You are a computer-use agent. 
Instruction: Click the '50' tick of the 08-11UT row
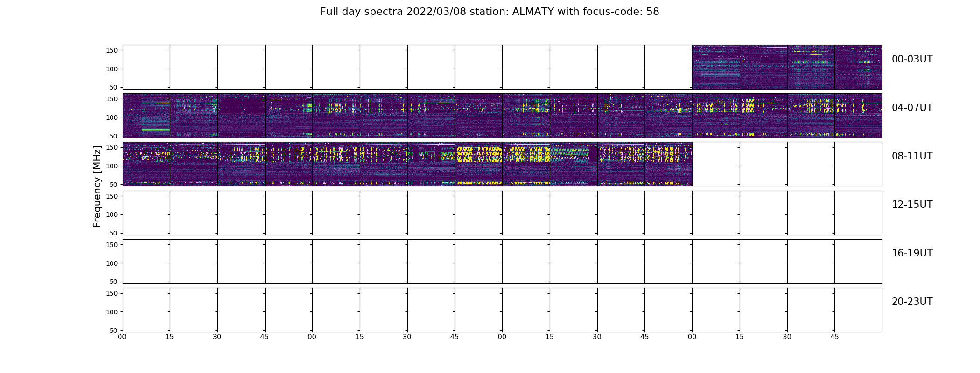pyautogui.click(x=114, y=185)
